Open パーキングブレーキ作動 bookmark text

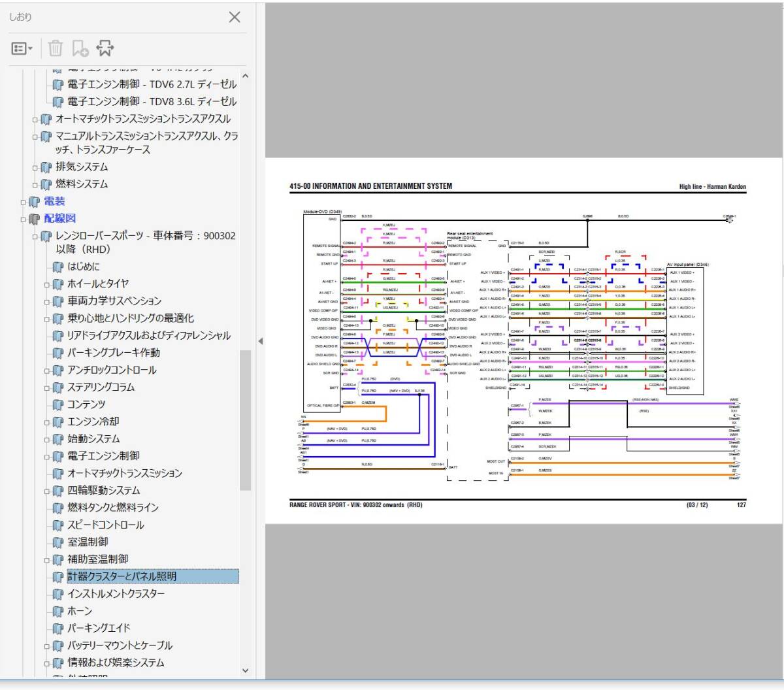[114, 352]
